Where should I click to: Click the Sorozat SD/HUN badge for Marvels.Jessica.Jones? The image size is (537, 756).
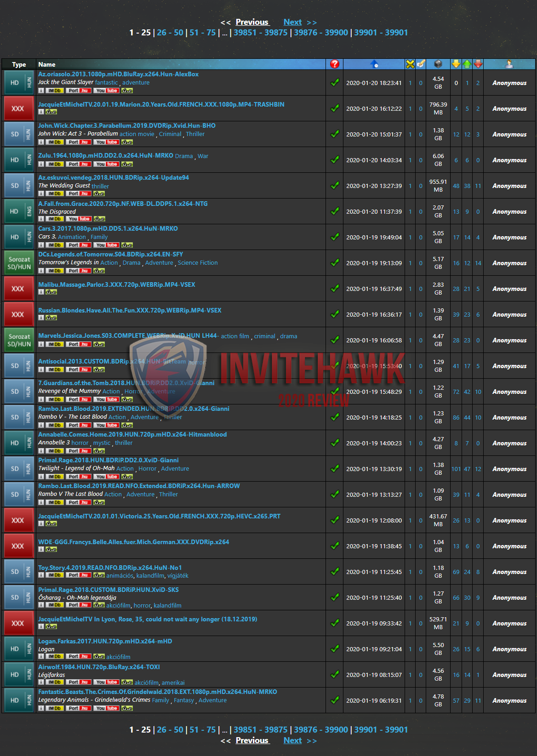[19, 340]
